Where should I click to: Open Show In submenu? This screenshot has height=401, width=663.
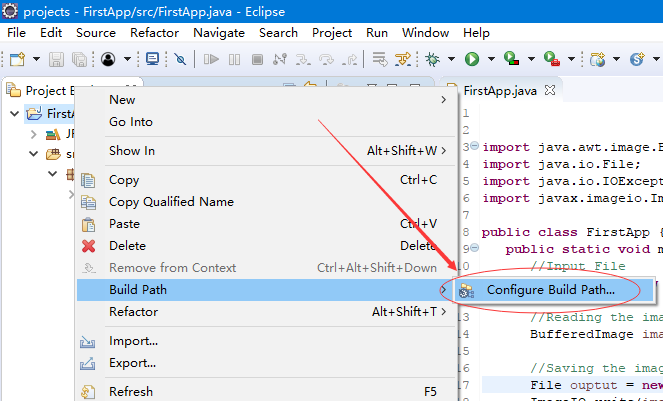(131, 151)
